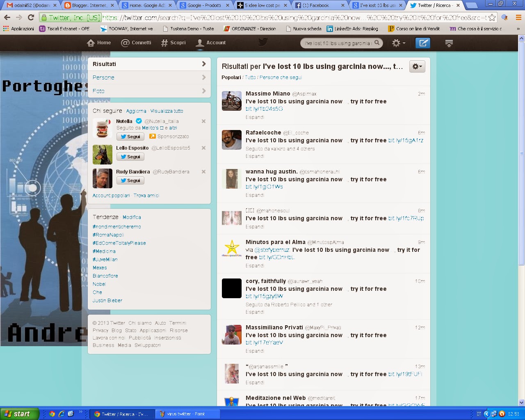
Task: Open #JuveMilan trend
Action: (x=105, y=260)
